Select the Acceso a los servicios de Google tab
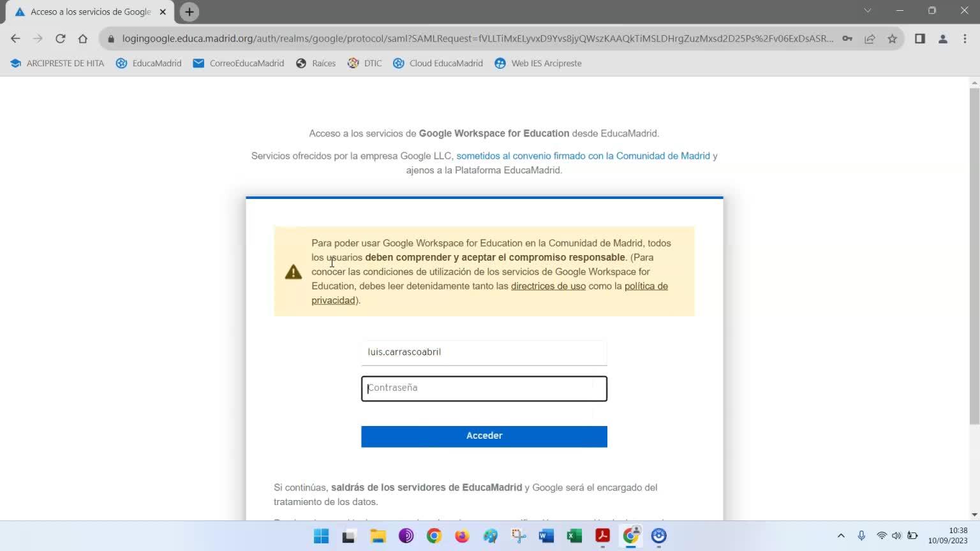The image size is (980, 551). click(x=90, y=11)
